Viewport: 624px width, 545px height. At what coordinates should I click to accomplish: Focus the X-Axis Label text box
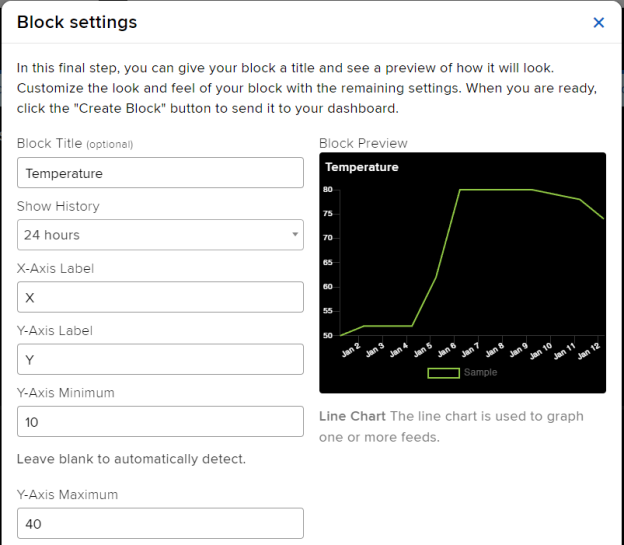point(160,297)
